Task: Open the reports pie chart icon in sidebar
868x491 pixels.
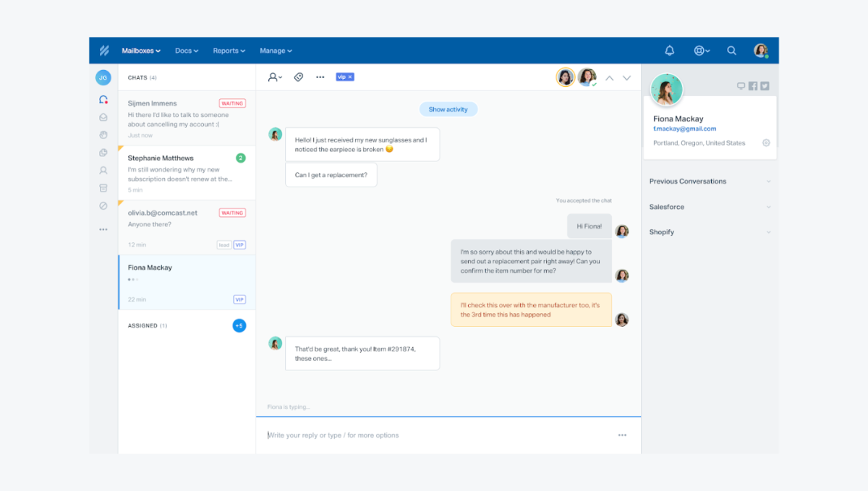Action: 103,152
